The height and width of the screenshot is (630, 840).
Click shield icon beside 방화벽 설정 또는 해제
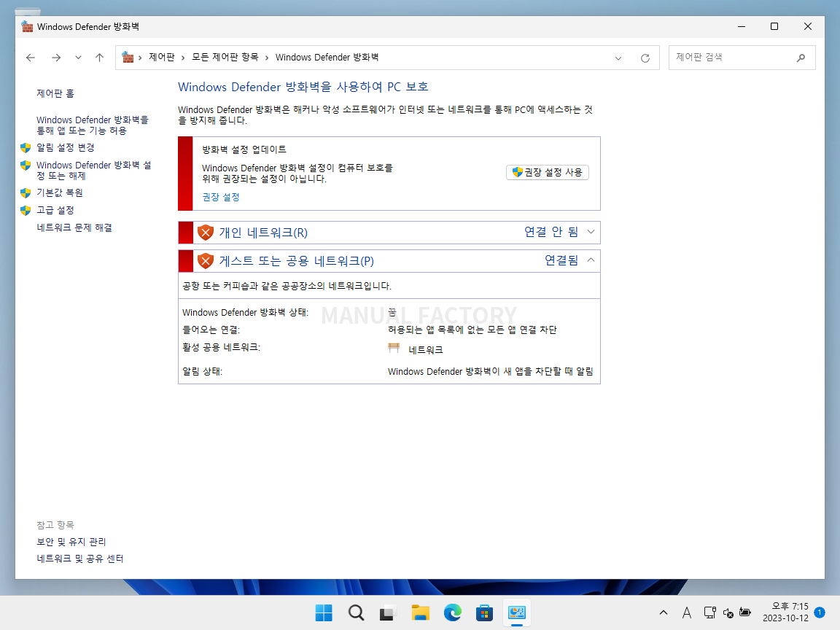coord(26,166)
